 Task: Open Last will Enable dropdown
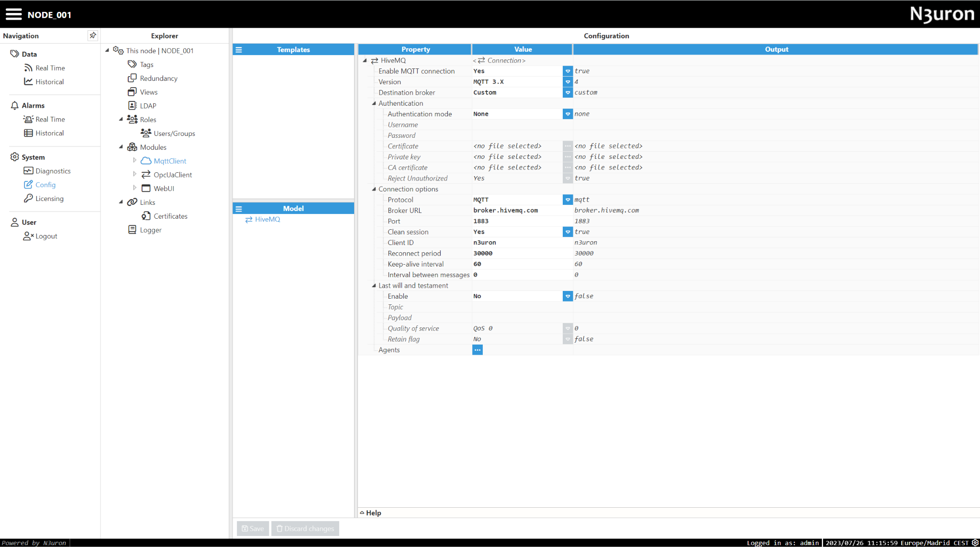click(x=568, y=296)
